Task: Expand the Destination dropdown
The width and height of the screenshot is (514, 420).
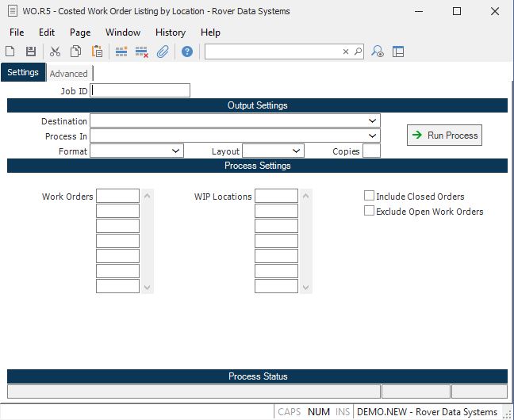Action: click(372, 121)
